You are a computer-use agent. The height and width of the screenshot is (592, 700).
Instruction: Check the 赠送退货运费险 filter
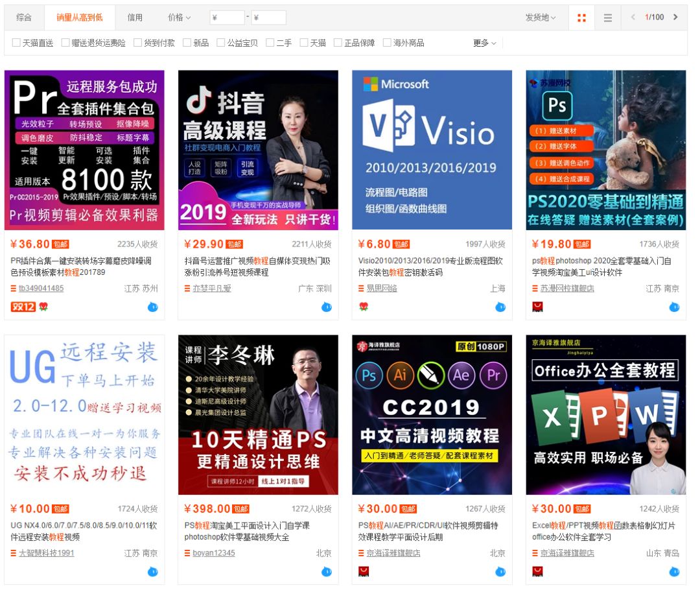pyautogui.click(x=65, y=42)
